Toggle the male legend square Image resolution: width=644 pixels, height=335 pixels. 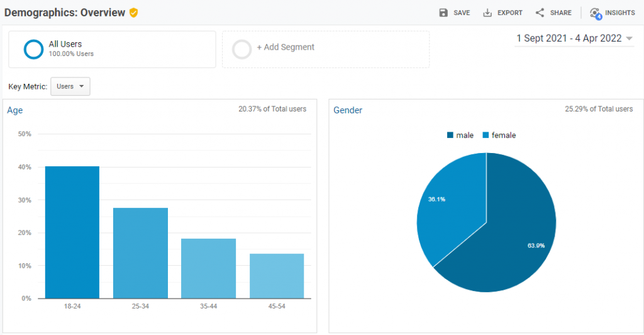[450, 135]
